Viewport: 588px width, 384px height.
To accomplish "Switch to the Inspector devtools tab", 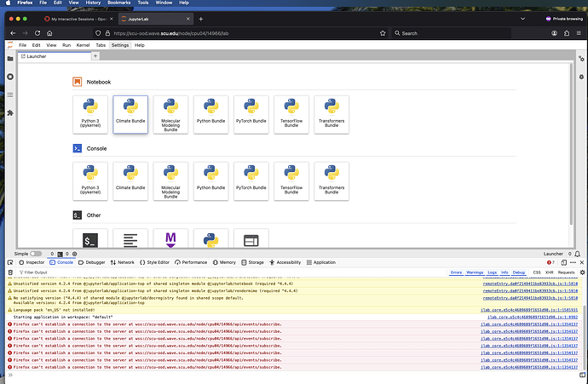I will pos(32,262).
